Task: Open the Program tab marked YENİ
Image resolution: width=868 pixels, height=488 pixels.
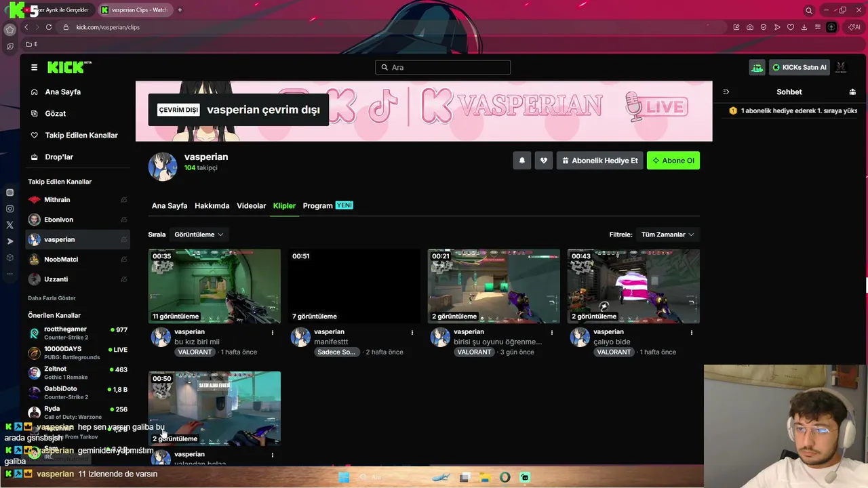Action: 328,206
